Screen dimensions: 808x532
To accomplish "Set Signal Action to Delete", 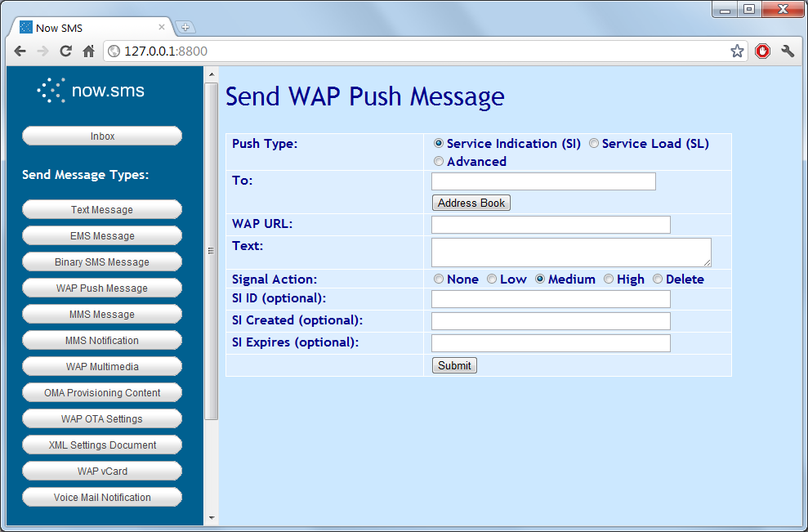I will click(x=658, y=279).
